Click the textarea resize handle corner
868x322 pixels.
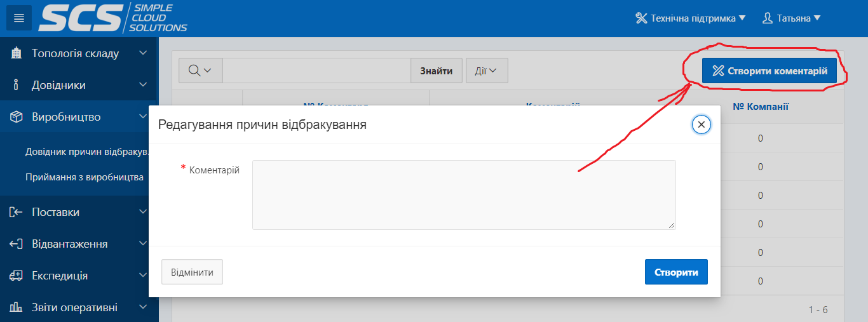[x=671, y=225]
